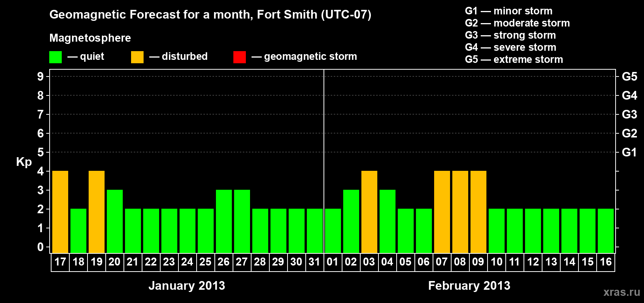This screenshot has height=303, width=644.
Task: Click the date label '06' on the axis
Action: pyautogui.click(x=424, y=262)
